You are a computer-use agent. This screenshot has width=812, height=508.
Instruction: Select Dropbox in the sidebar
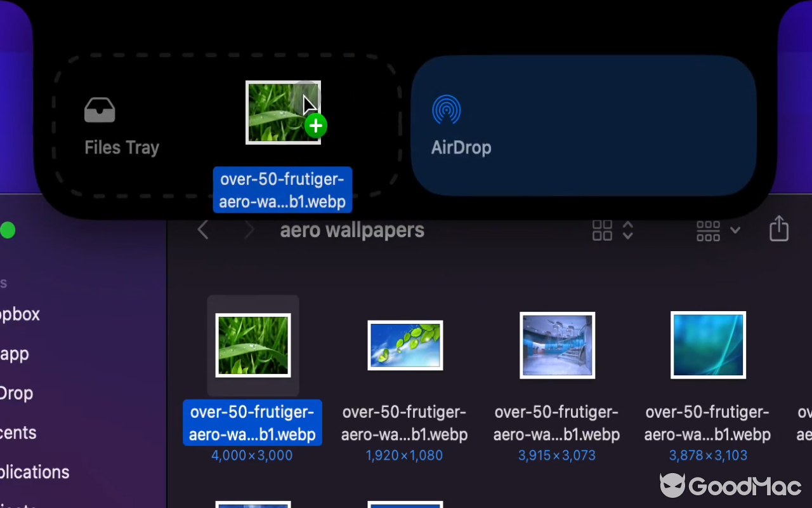(19, 314)
